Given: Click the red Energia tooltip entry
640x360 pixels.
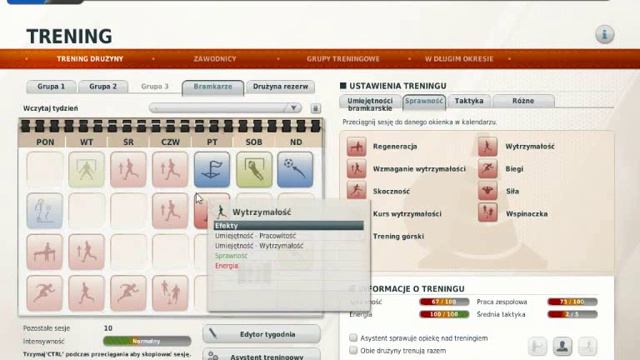Looking at the screenshot, I should point(227,266).
